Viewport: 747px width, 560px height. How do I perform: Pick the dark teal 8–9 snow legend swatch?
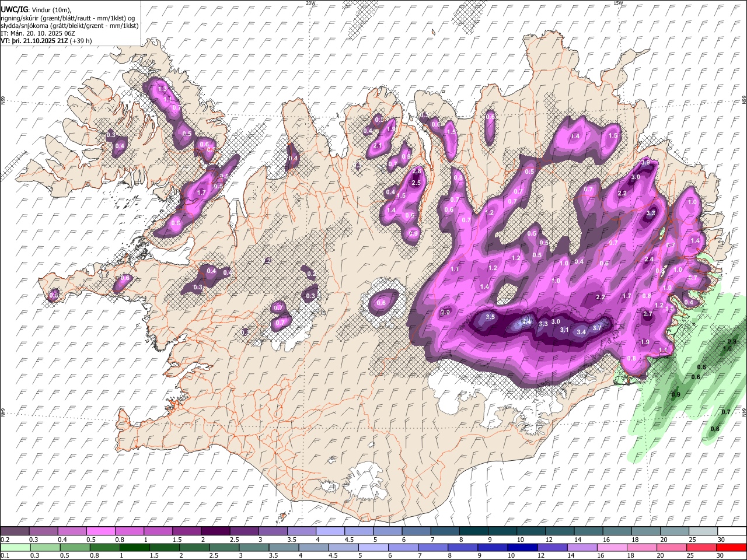(474, 531)
